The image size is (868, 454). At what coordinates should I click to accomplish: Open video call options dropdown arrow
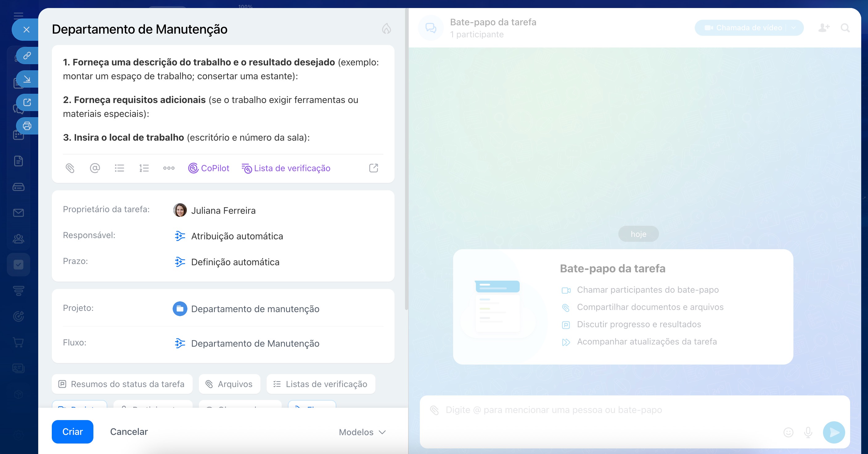(x=793, y=28)
